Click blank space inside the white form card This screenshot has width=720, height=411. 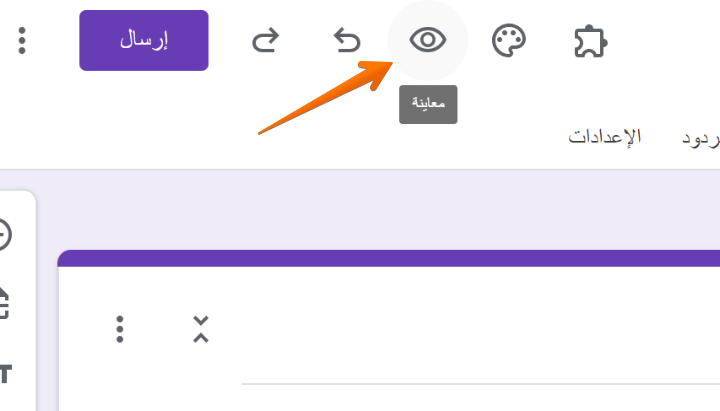tap(450, 320)
